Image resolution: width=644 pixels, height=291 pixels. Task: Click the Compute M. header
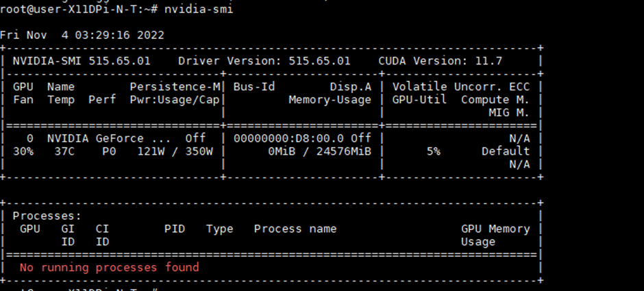click(495, 100)
